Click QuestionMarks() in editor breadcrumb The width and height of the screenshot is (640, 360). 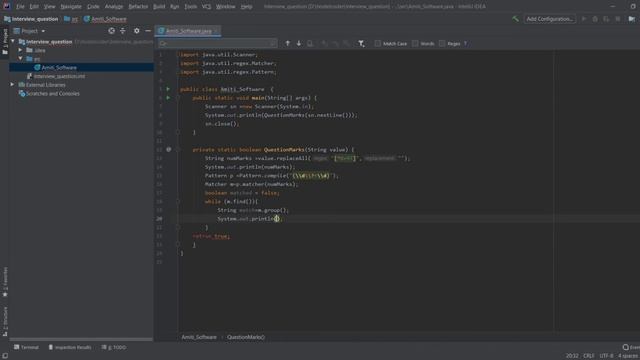tap(246, 337)
